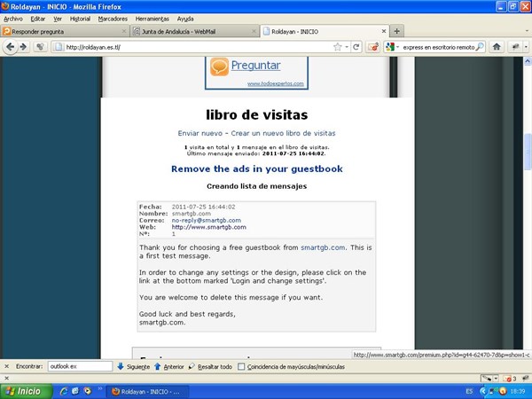Bookmark this page with the star icon

coord(337,47)
